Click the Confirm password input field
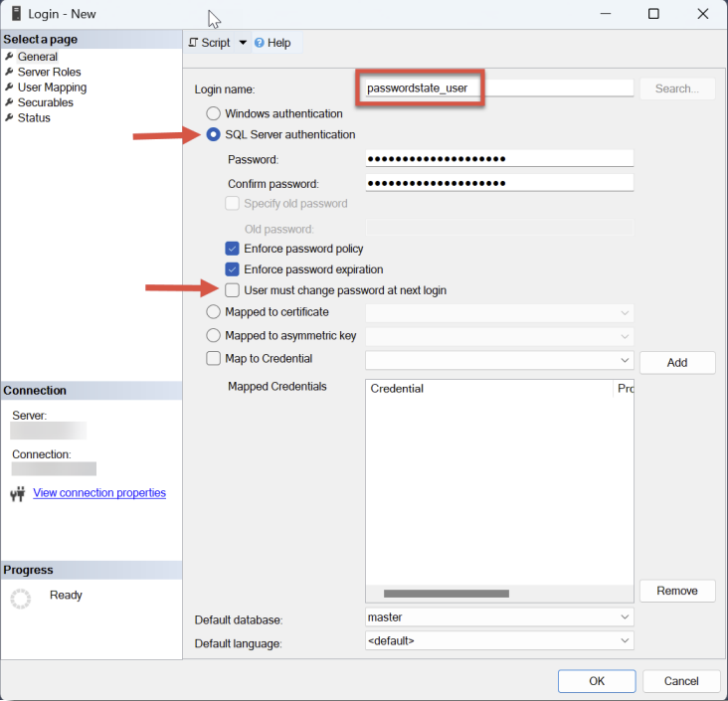The image size is (728, 701). coord(499,182)
